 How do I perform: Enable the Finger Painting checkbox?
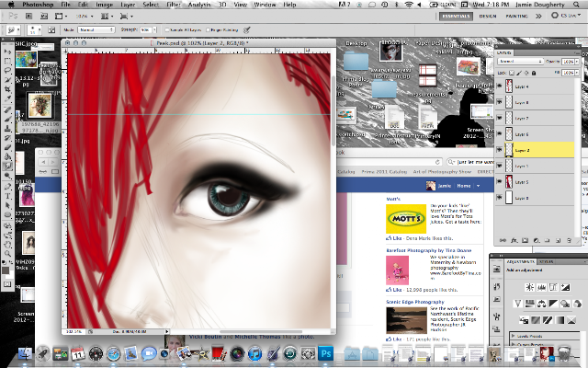coord(208,29)
